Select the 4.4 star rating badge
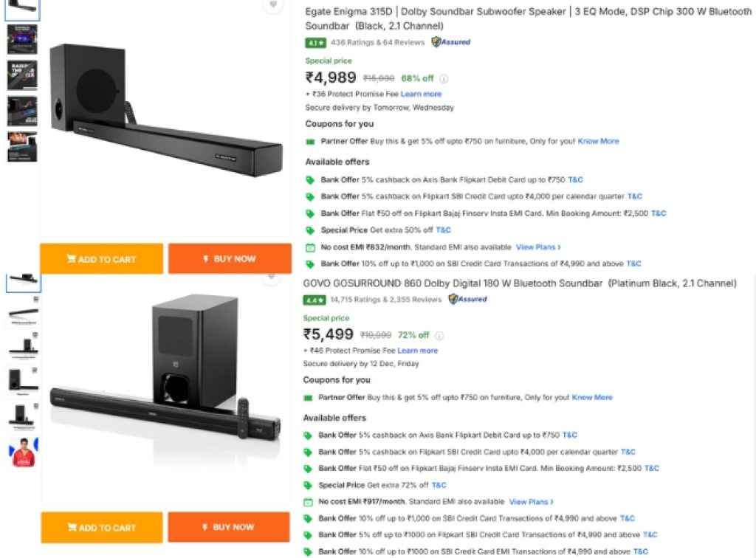 314,300
